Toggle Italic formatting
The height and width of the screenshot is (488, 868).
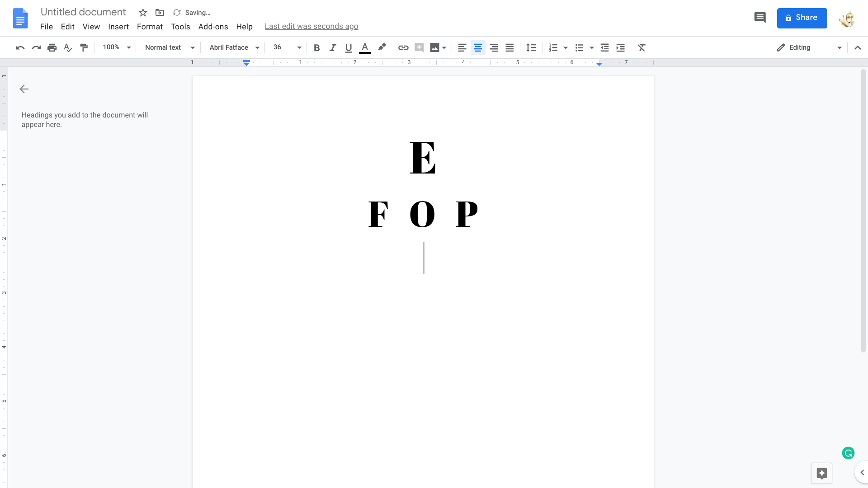tap(333, 47)
